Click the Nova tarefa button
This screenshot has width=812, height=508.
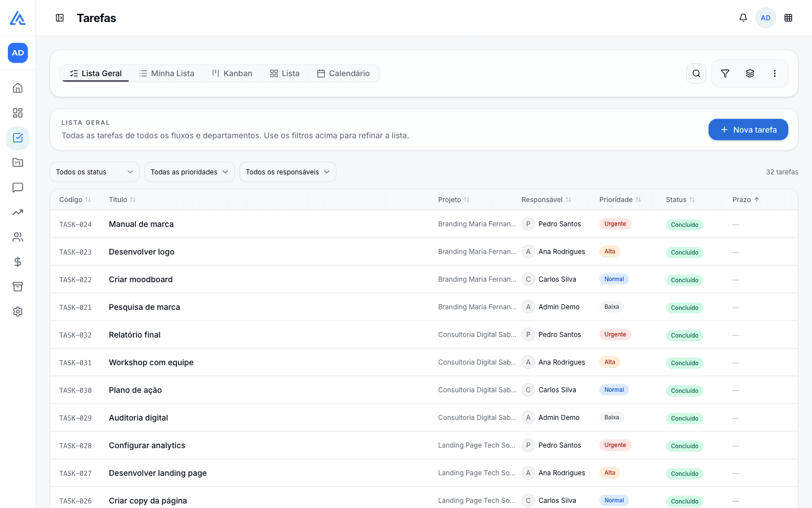[748, 130]
